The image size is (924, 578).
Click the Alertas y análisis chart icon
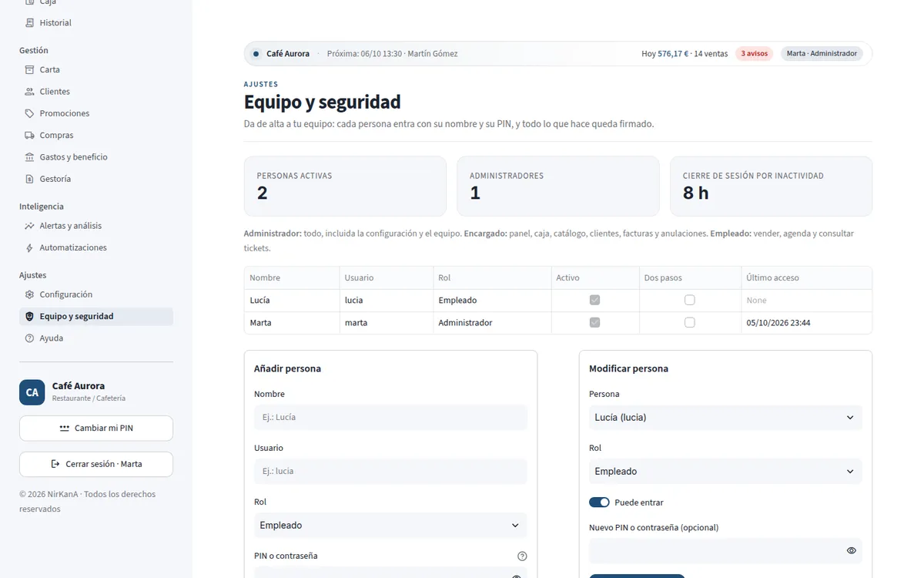click(x=29, y=226)
